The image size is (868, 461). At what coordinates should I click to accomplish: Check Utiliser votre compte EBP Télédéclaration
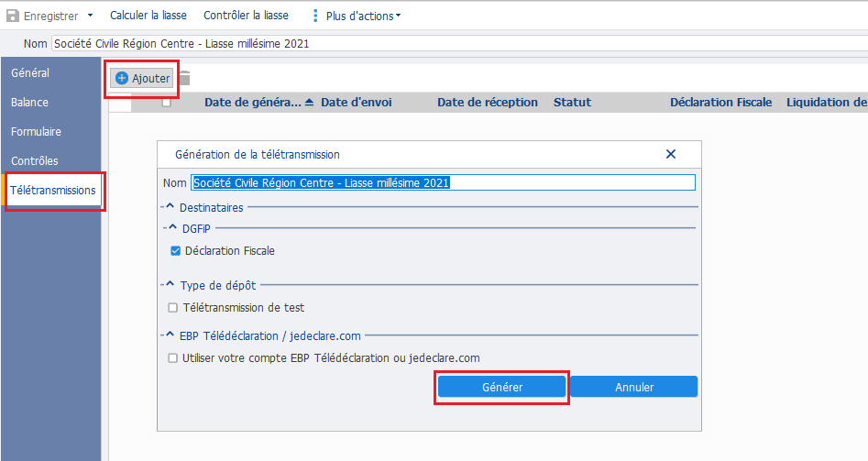173,358
